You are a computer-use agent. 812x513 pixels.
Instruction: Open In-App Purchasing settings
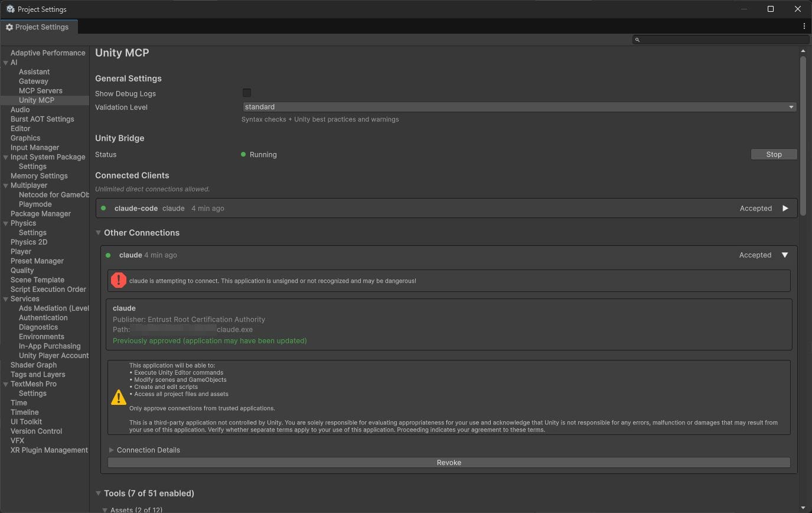click(x=50, y=346)
